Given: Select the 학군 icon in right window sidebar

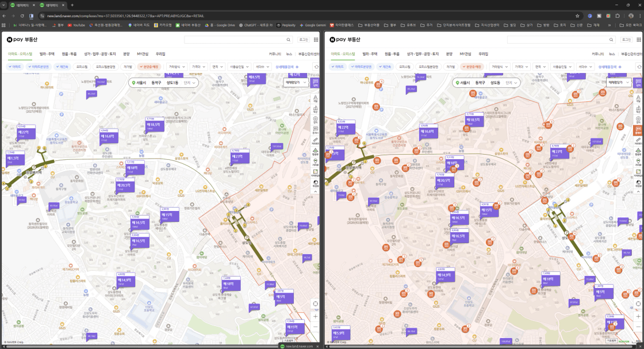Looking at the screenshot, I should coord(639,110).
